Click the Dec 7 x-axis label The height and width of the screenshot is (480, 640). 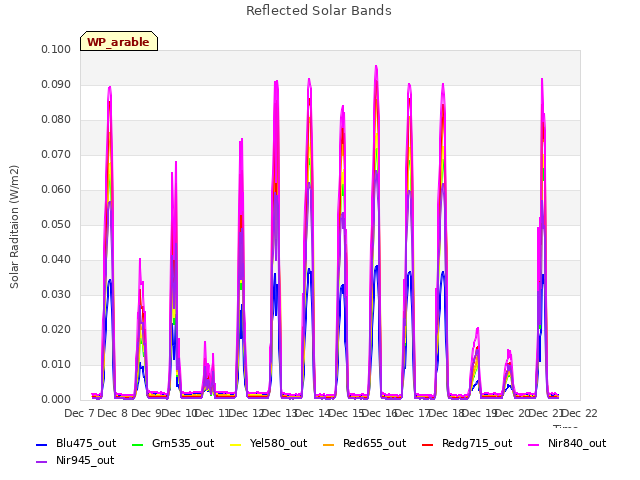point(79,413)
